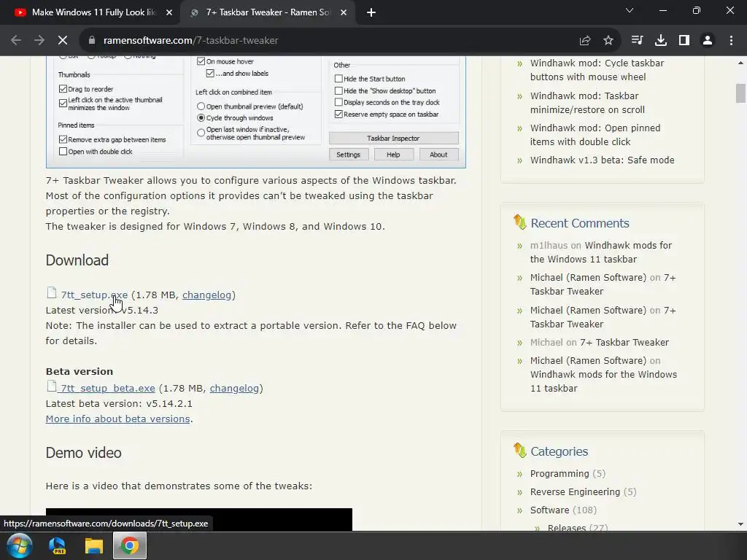Click the share page icon
Viewport: 747px width, 560px height.
(x=585, y=41)
